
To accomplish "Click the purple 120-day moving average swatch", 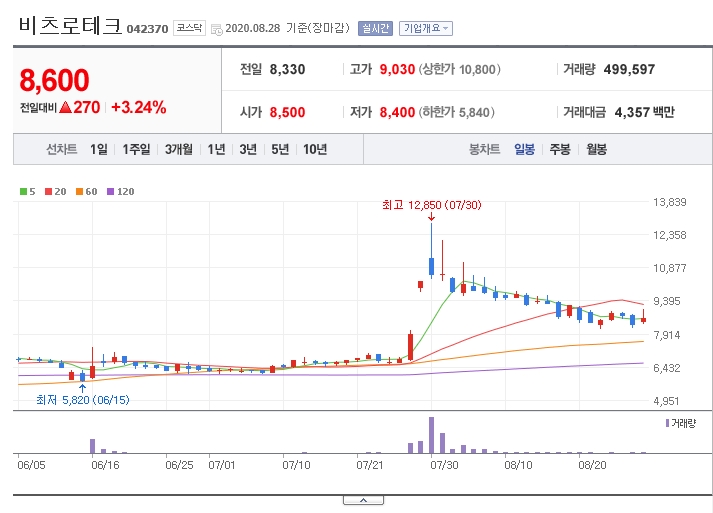I will click(x=110, y=191).
